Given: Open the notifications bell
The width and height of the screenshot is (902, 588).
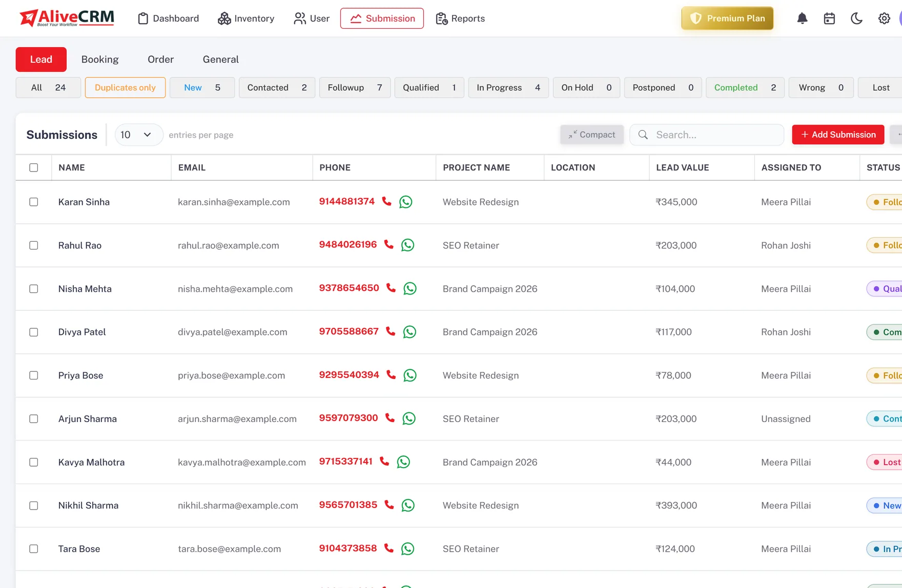Looking at the screenshot, I should 802,18.
